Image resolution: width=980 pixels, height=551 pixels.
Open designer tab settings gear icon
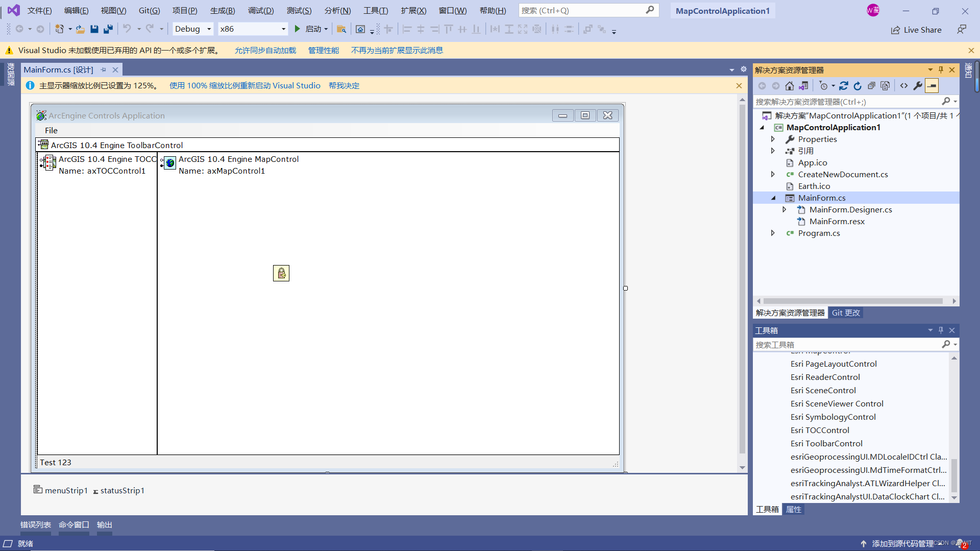[x=744, y=69]
